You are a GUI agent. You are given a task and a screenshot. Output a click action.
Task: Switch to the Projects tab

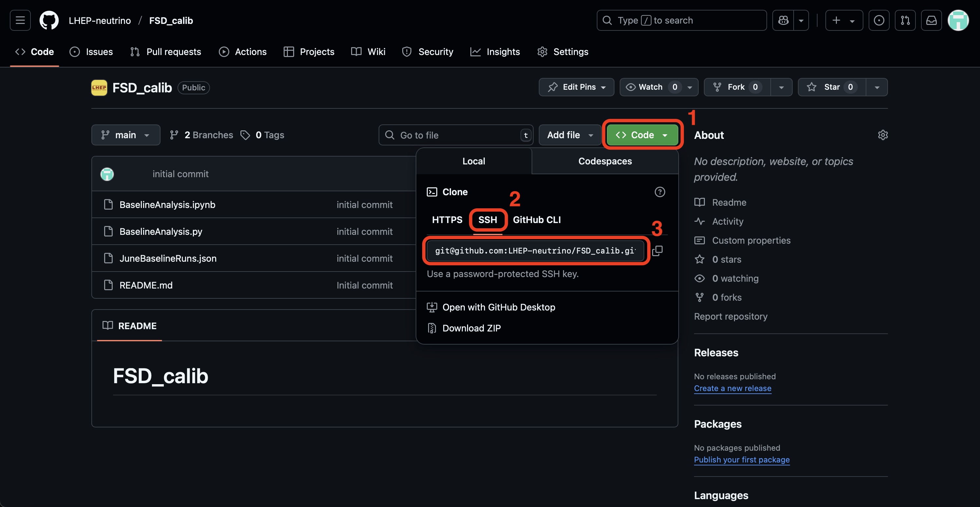click(309, 52)
